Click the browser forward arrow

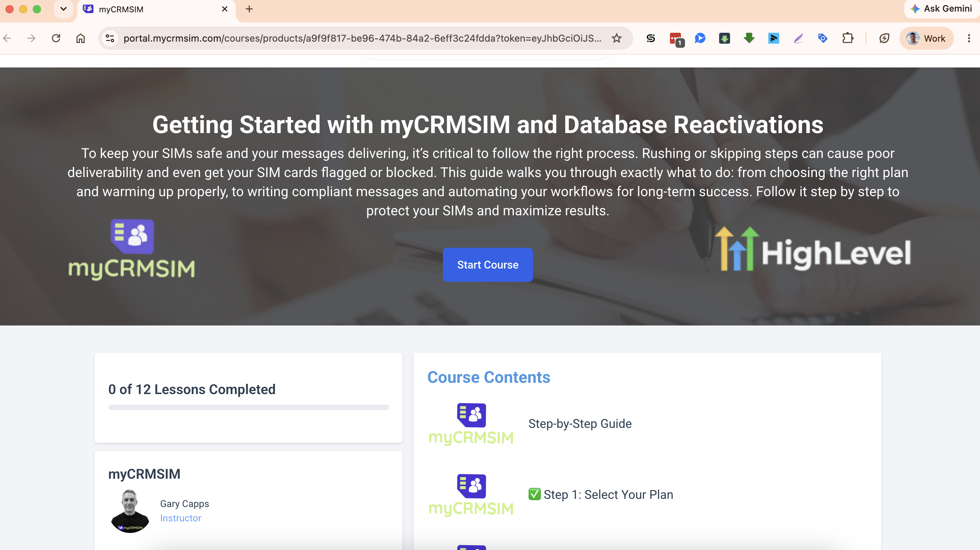31,39
